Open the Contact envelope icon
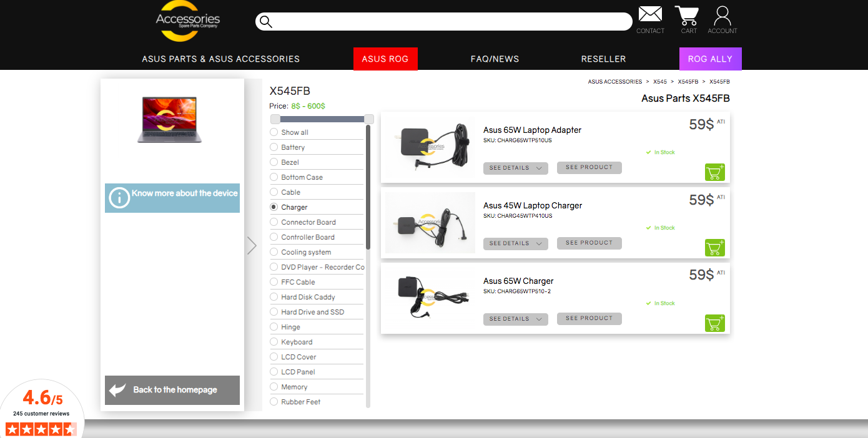Viewport: 868px width, 438px height. (650, 14)
